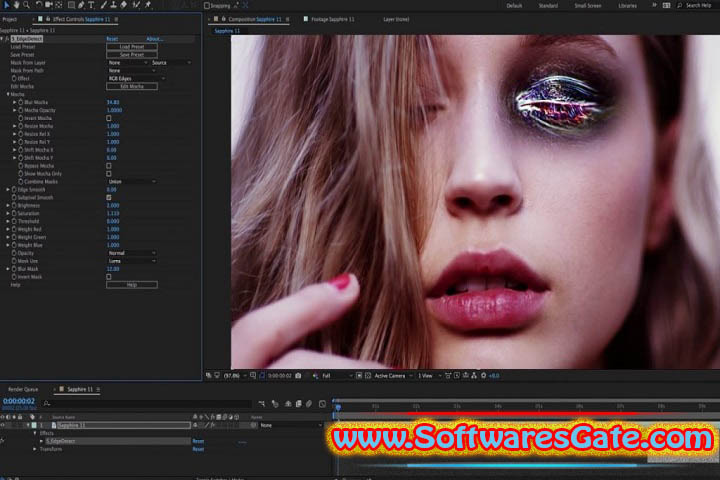The image size is (720, 480).
Task: Collapse the Mocha parameter group
Action: [x=8, y=94]
